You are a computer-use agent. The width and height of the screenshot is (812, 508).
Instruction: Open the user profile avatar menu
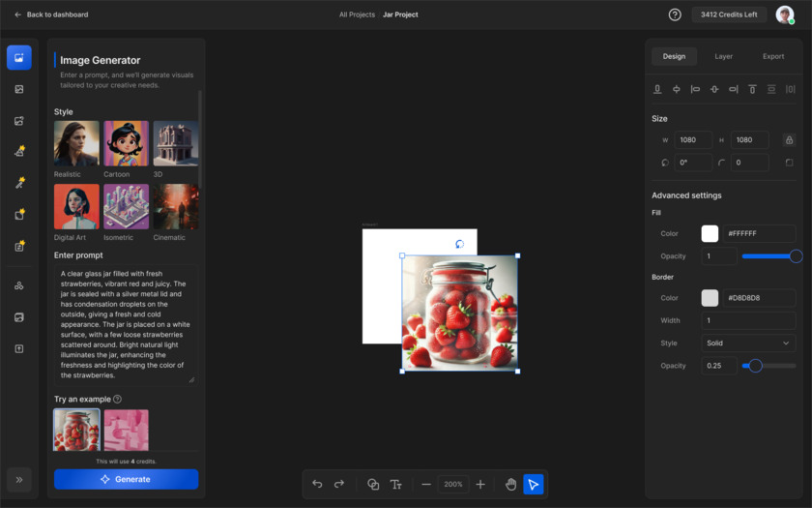point(784,15)
